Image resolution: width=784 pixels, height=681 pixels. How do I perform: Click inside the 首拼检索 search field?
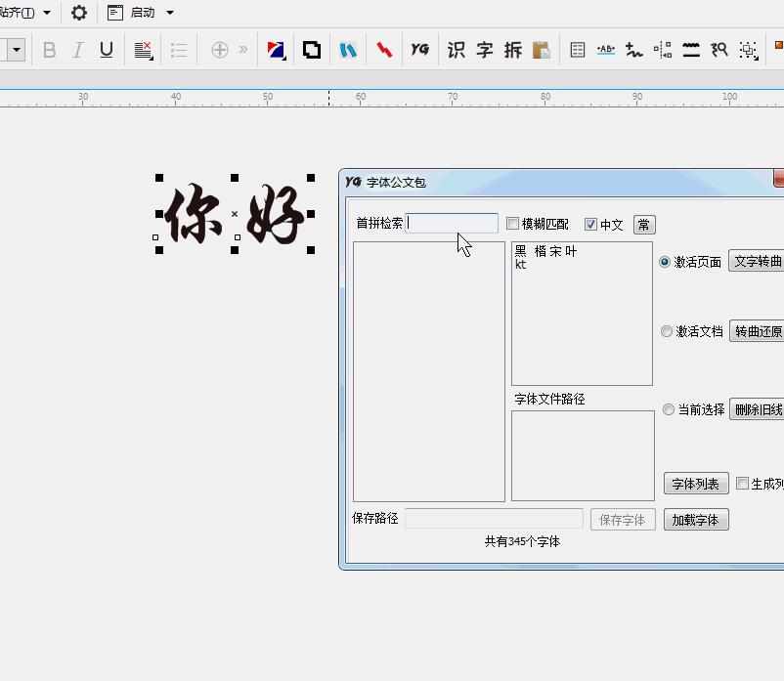click(x=453, y=224)
